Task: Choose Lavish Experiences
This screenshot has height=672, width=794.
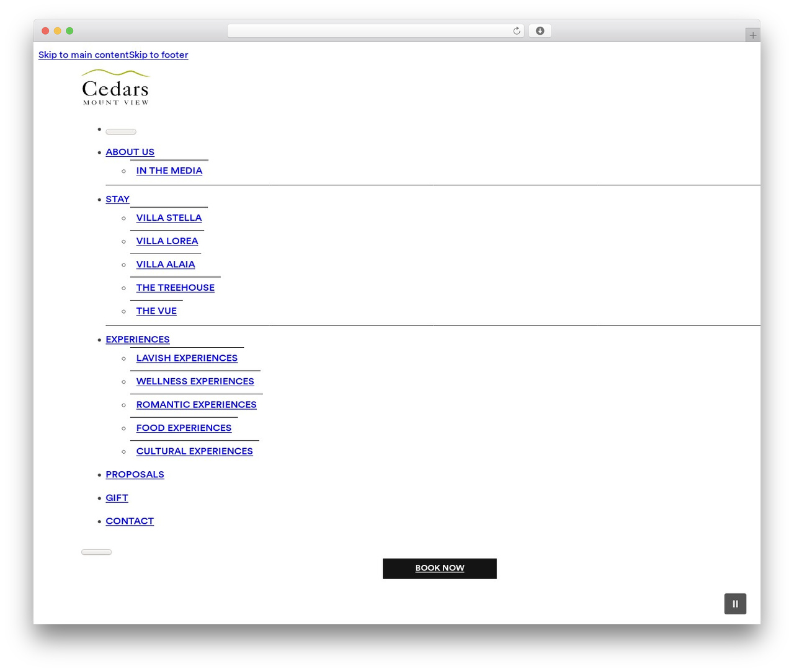Action: (187, 358)
